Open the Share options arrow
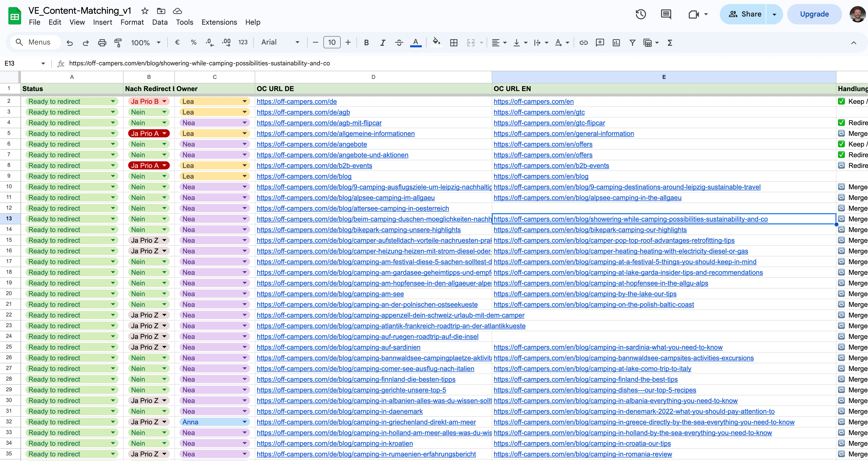Screen dimensions: 868x461 (774, 14)
